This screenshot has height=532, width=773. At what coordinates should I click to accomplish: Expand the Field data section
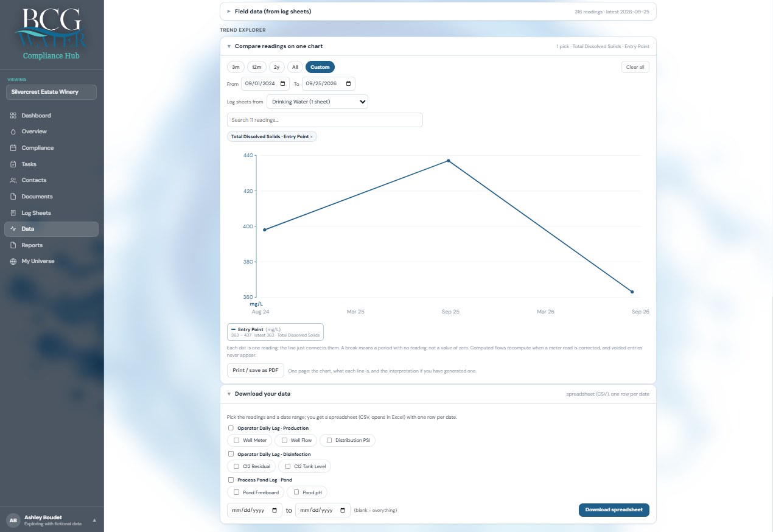click(x=229, y=12)
